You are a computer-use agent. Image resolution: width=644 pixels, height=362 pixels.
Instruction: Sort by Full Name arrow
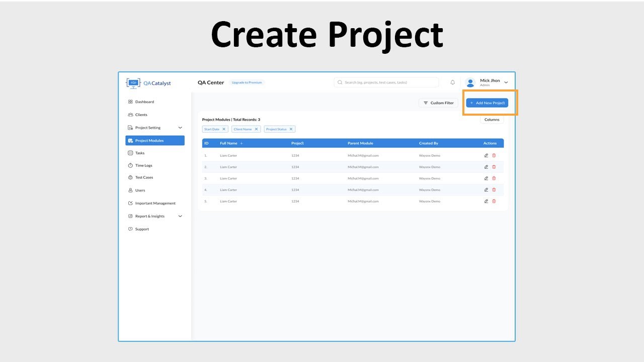click(242, 143)
